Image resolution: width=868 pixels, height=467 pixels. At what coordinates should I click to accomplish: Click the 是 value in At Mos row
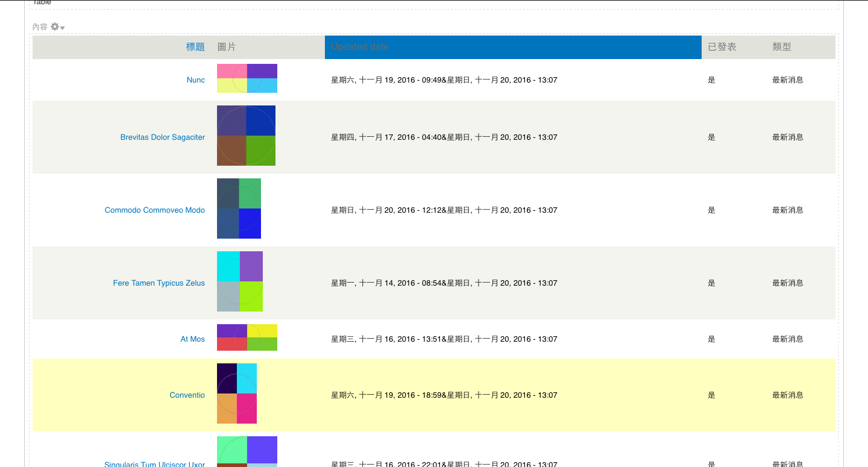pos(711,339)
